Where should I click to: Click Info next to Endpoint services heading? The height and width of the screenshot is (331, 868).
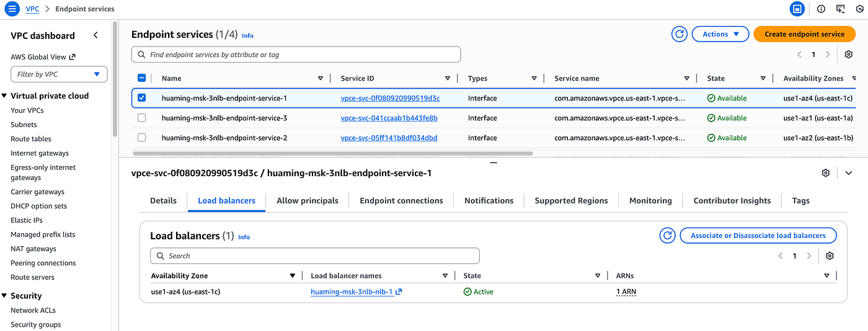247,36
